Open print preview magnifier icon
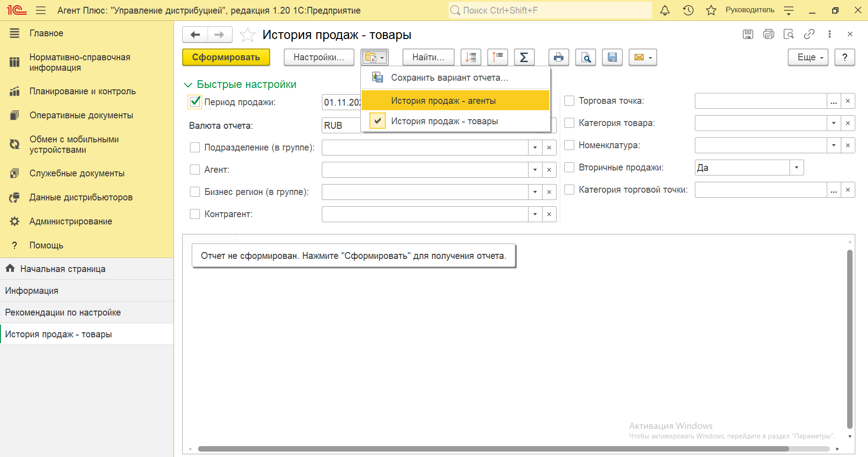Viewport: 868px width, 457px height. pyautogui.click(x=586, y=58)
